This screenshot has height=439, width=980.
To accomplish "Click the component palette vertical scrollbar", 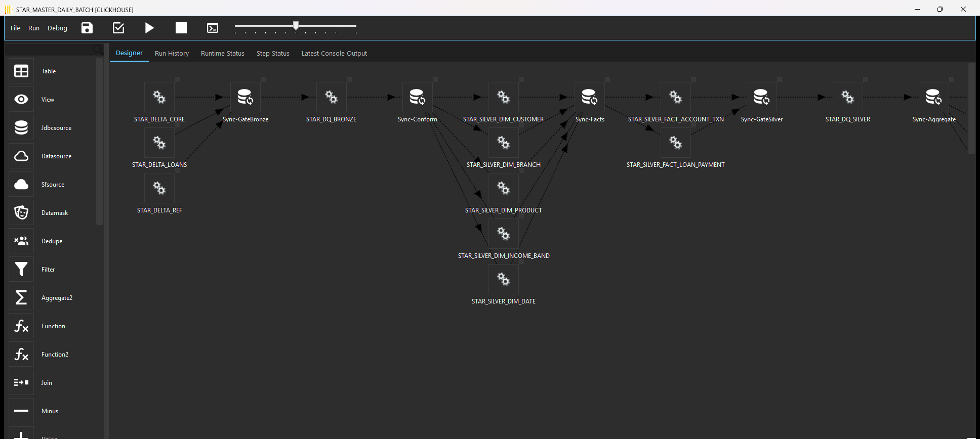I will (x=99, y=141).
